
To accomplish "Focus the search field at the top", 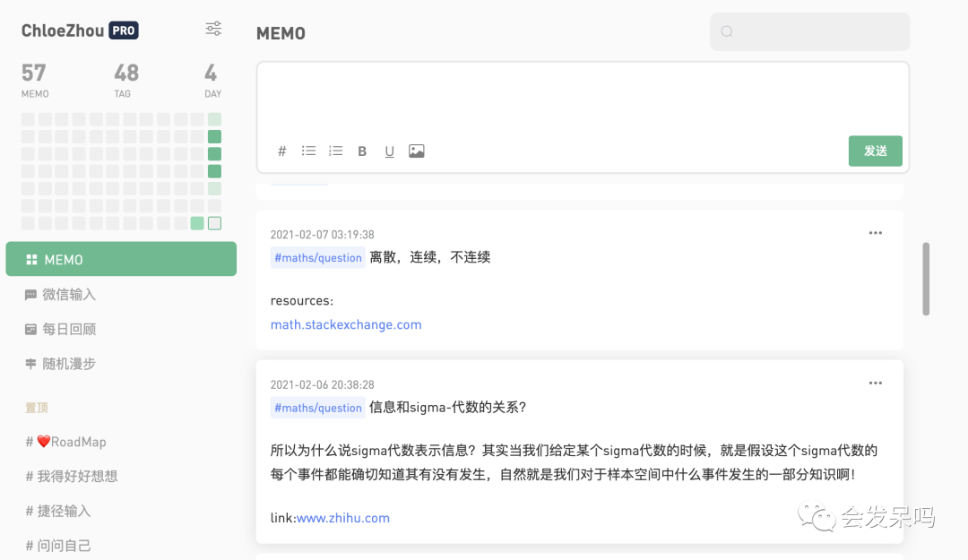I will (810, 31).
